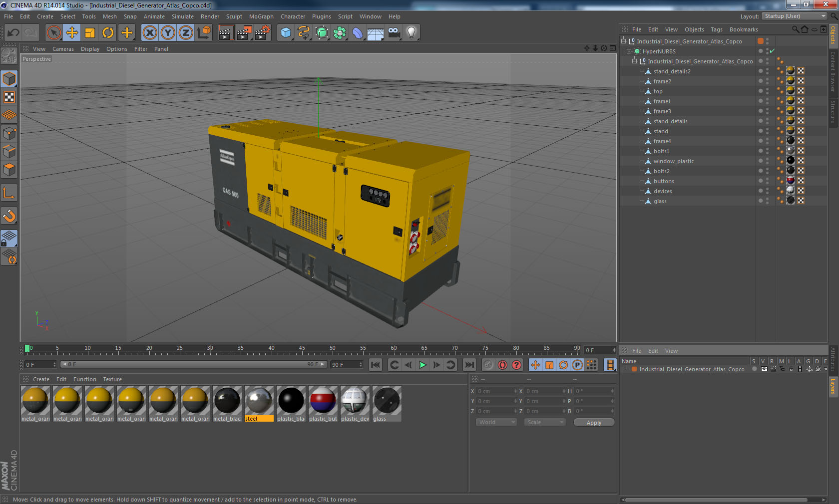
Task: Open the spline tools icon
Action: point(304,33)
